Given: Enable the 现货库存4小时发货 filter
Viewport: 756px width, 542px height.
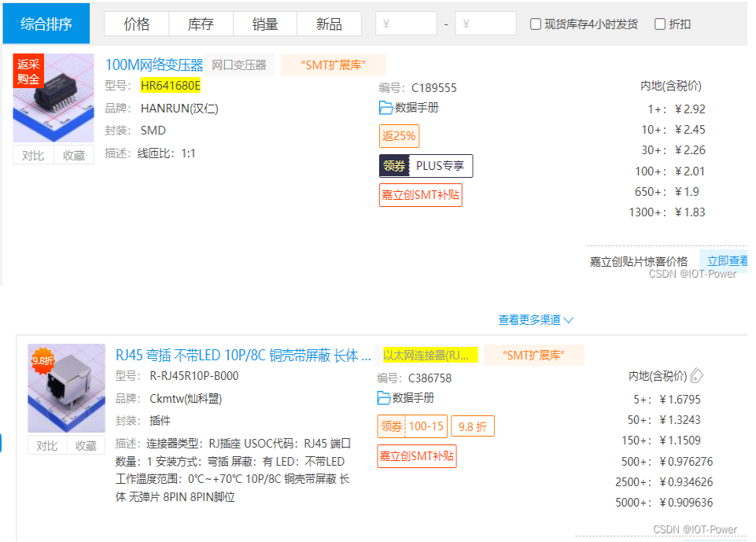Looking at the screenshot, I should (536, 23).
